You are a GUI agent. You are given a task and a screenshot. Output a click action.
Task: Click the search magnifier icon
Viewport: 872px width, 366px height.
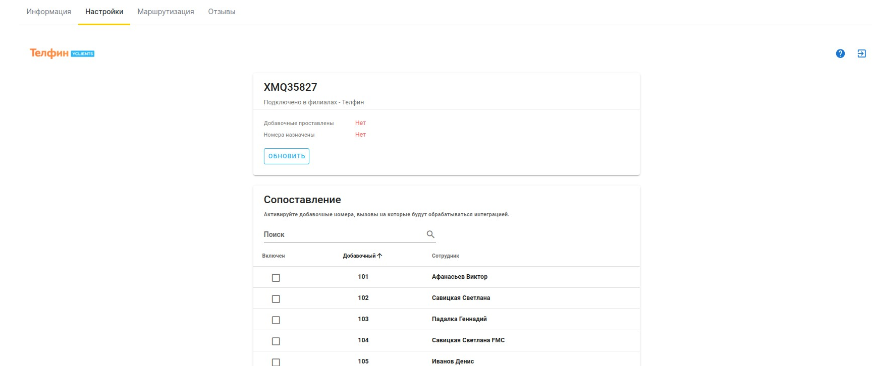pyautogui.click(x=430, y=234)
